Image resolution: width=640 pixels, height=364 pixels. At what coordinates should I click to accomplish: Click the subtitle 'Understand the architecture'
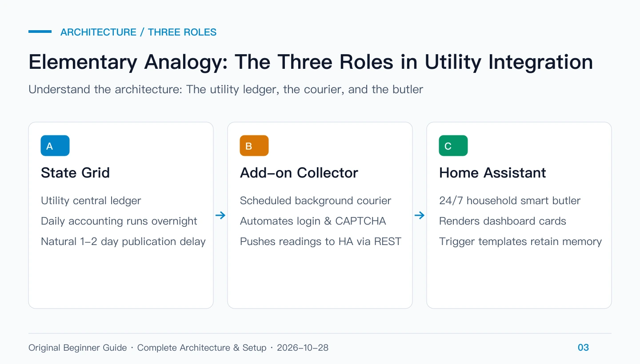coord(226,89)
